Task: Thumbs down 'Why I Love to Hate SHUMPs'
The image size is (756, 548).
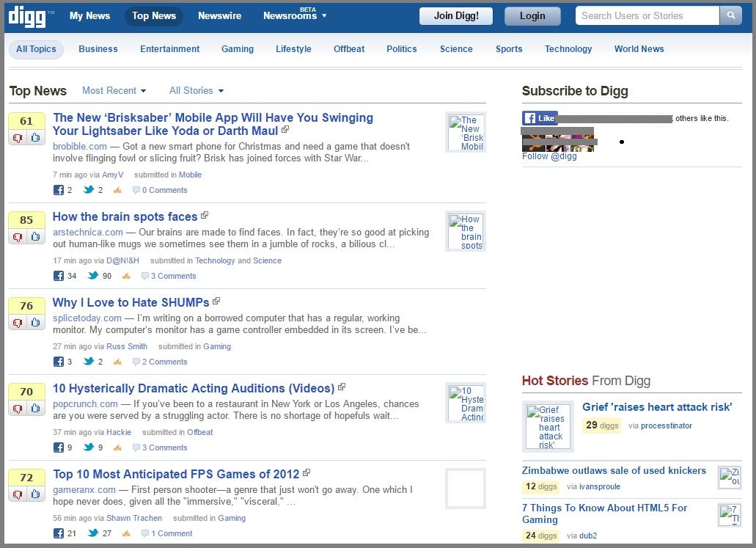Action: 18,323
